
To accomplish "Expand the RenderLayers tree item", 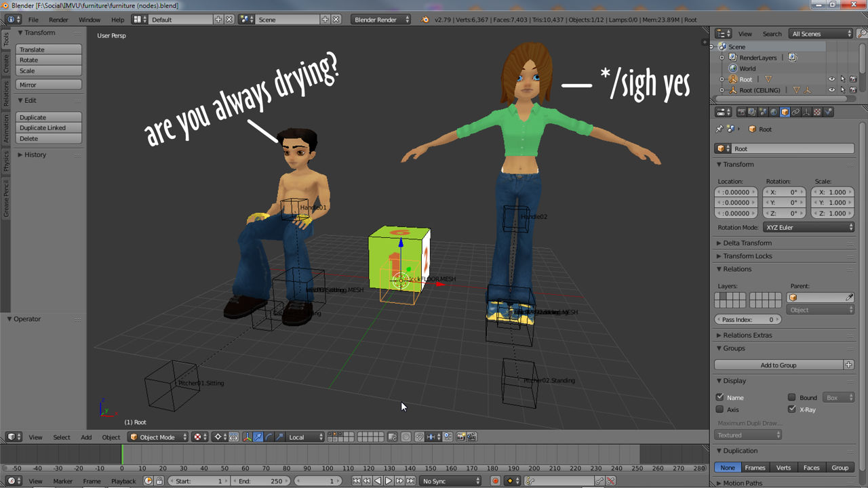I will coord(723,58).
